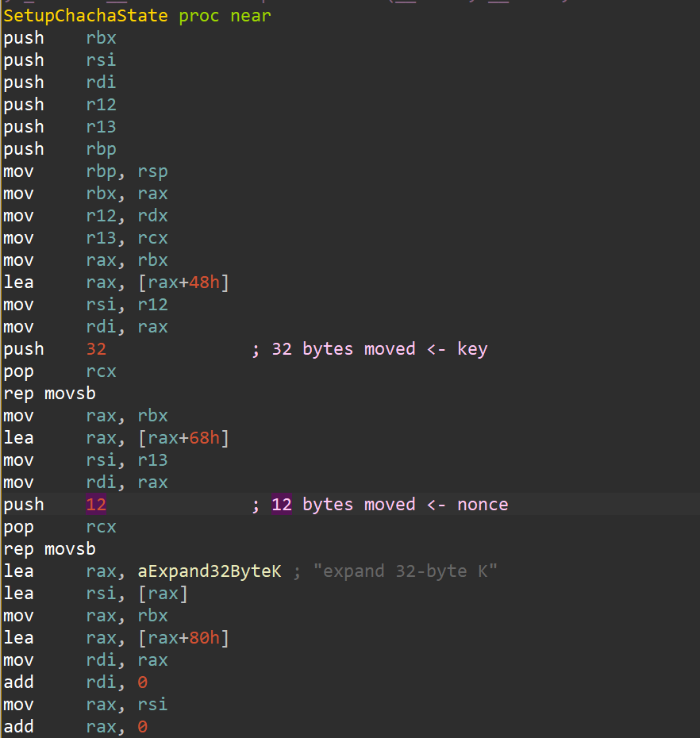
Task: Click the 'lea rax, [rax+80h]' instruction
Action: [x=117, y=638]
